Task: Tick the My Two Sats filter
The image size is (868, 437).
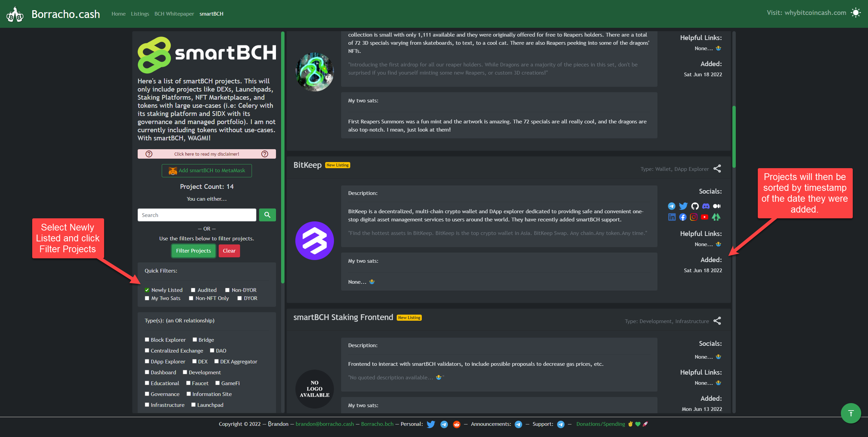Action: pos(147,298)
